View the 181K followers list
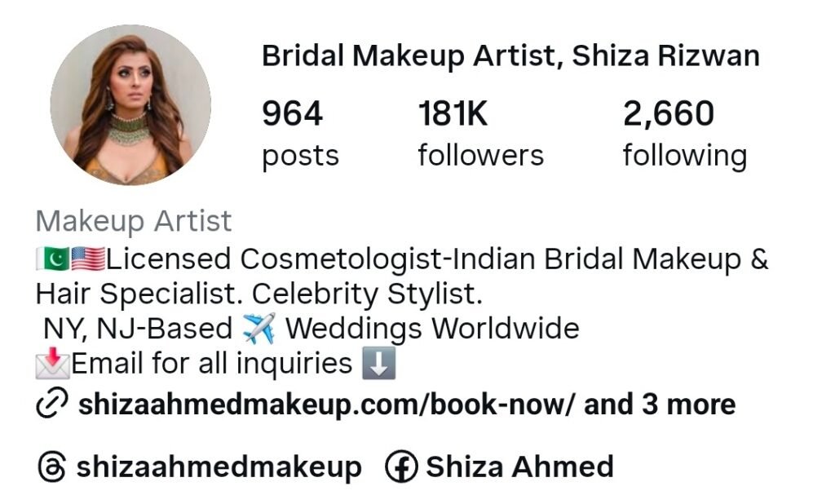The height and width of the screenshot is (504, 835). (480, 135)
